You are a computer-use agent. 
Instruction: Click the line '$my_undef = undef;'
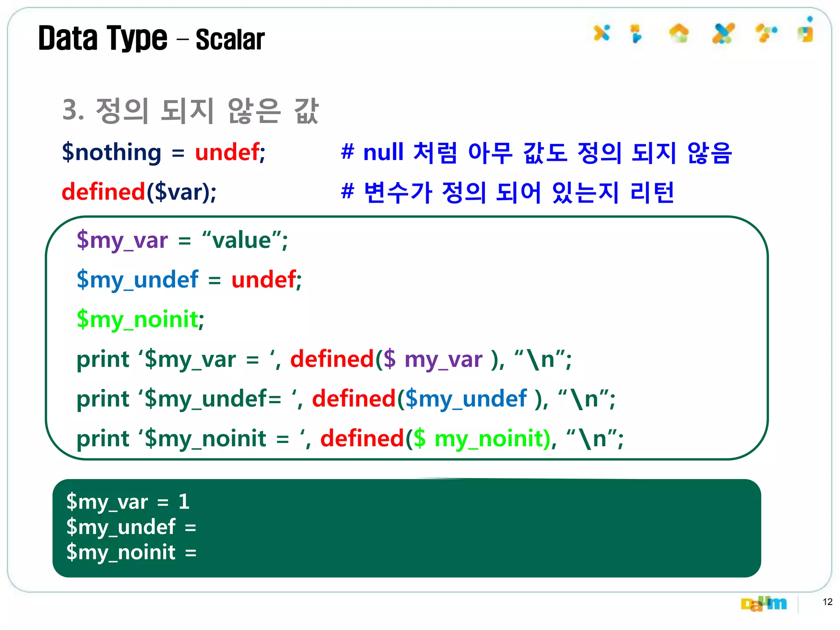[189, 280]
